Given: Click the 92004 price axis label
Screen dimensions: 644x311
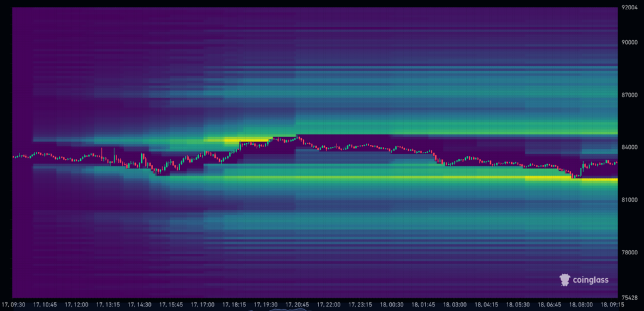Looking at the screenshot, I should (629, 7).
